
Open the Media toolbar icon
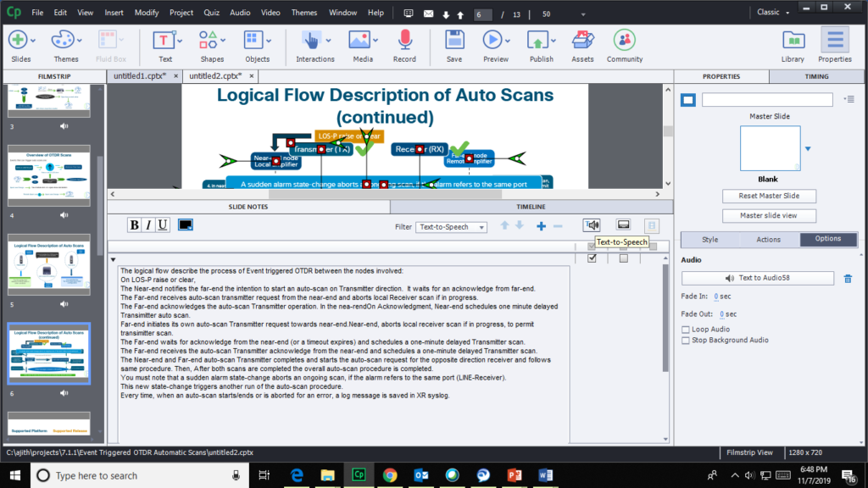pyautogui.click(x=359, y=41)
